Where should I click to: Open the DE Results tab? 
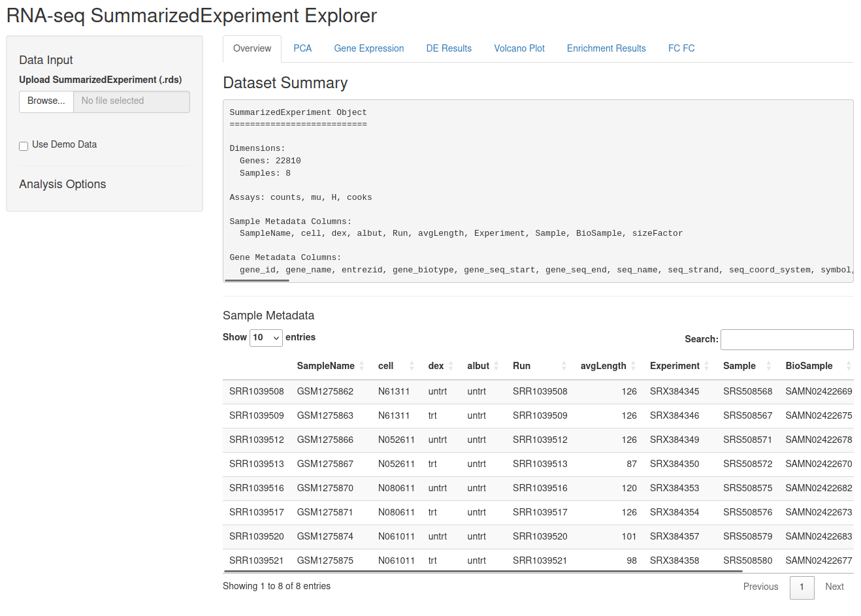point(449,48)
